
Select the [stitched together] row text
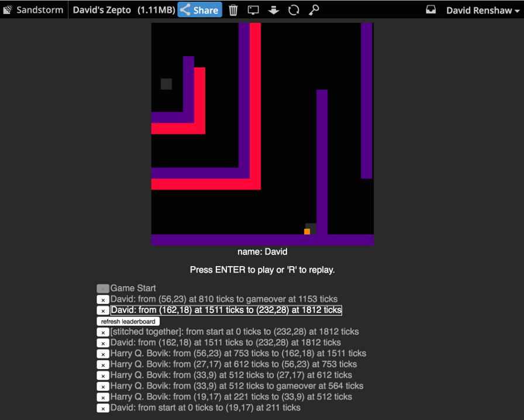pos(235,332)
